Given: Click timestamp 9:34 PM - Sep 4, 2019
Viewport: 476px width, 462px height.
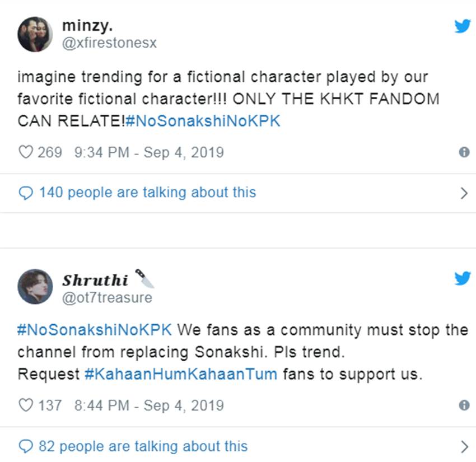Looking at the screenshot, I should [x=148, y=152].
